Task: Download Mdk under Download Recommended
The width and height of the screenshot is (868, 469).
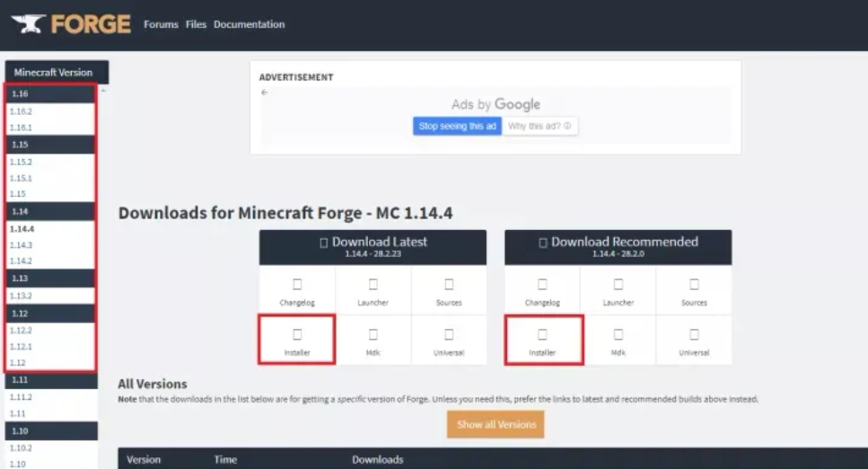Action: [618, 341]
